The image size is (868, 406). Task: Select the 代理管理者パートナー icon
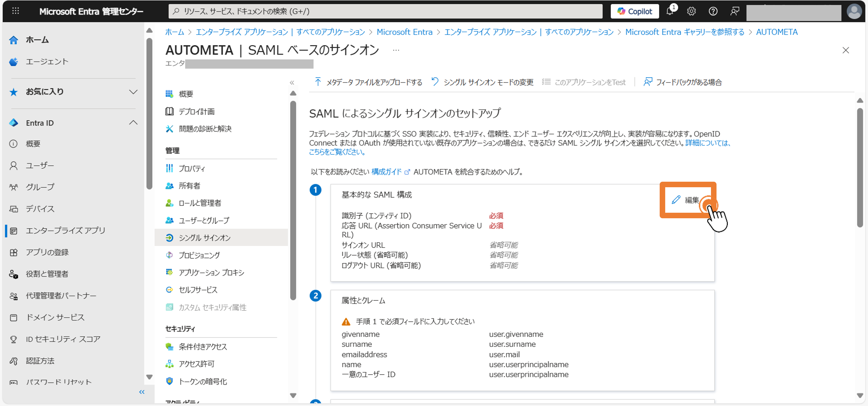tap(13, 296)
